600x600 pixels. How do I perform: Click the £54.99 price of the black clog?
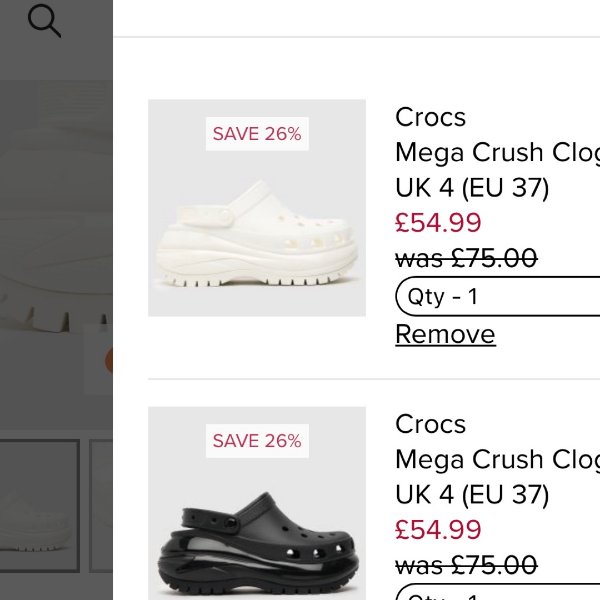pos(438,529)
